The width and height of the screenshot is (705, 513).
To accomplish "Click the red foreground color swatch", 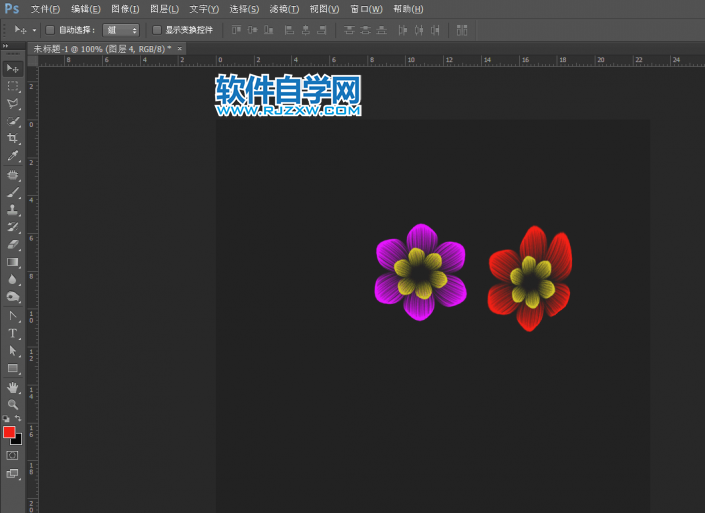I will click(9, 432).
